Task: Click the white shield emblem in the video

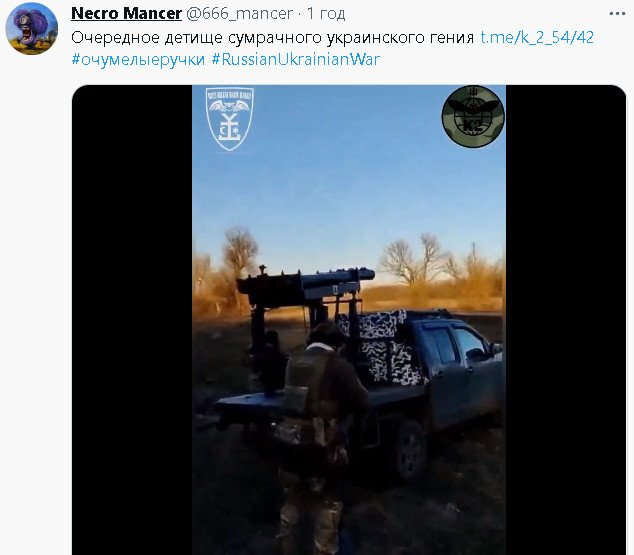Action: (x=230, y=119)
